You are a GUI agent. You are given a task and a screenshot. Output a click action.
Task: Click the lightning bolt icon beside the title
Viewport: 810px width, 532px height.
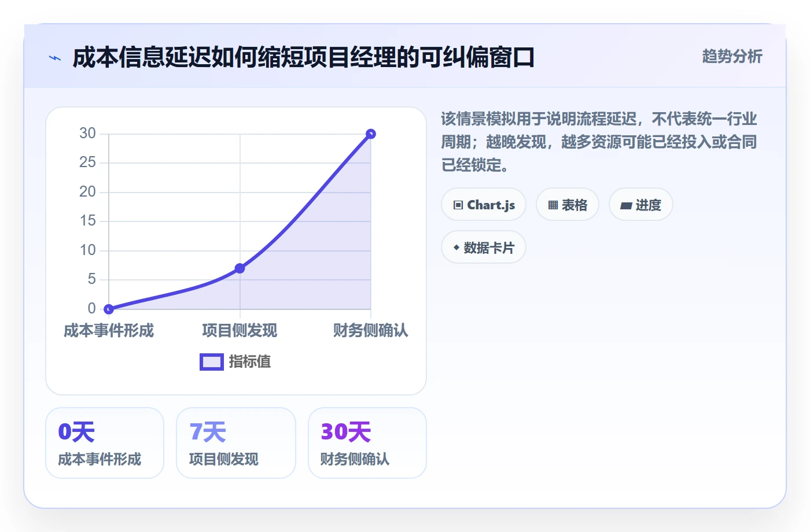pos(55,58)
